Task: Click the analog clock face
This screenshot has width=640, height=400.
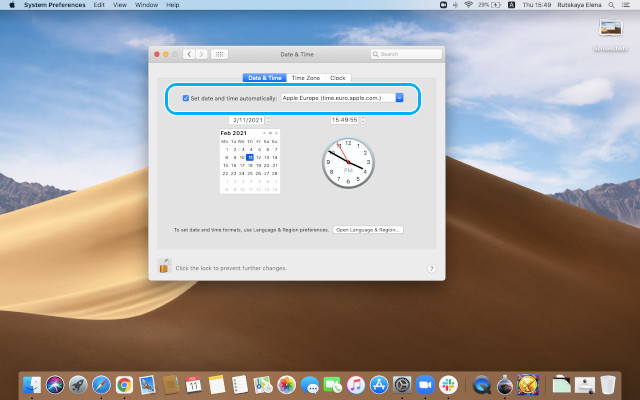Action: click(348, 162)
